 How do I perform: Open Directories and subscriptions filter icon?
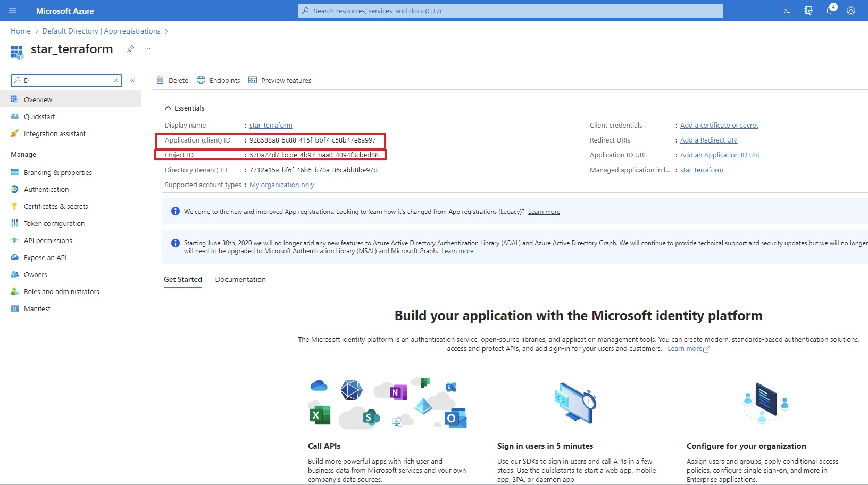[808, 11]
